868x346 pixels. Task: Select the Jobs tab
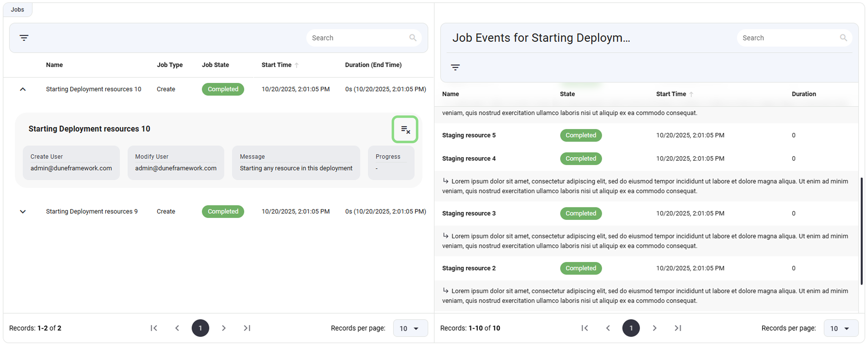tap(17, 10)
